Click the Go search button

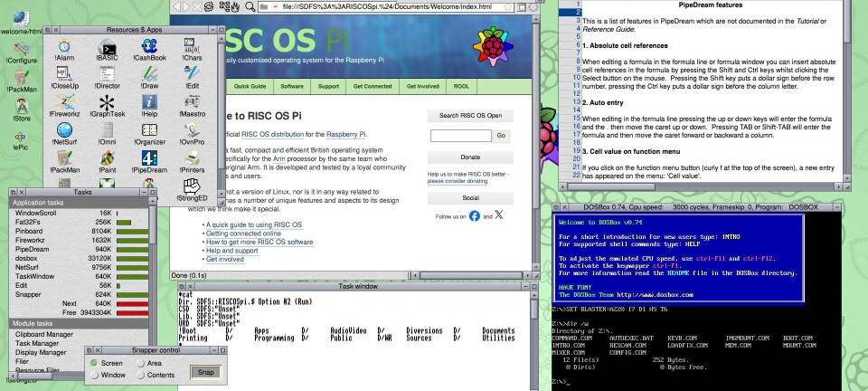coord(501,136)
